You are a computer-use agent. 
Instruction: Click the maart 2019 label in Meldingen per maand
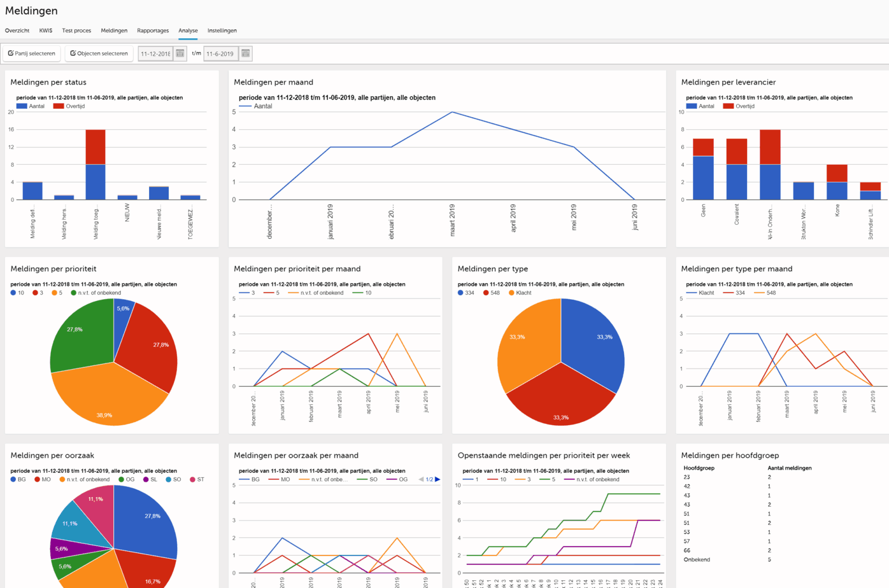pyautogui.click(x=452, y=220)
